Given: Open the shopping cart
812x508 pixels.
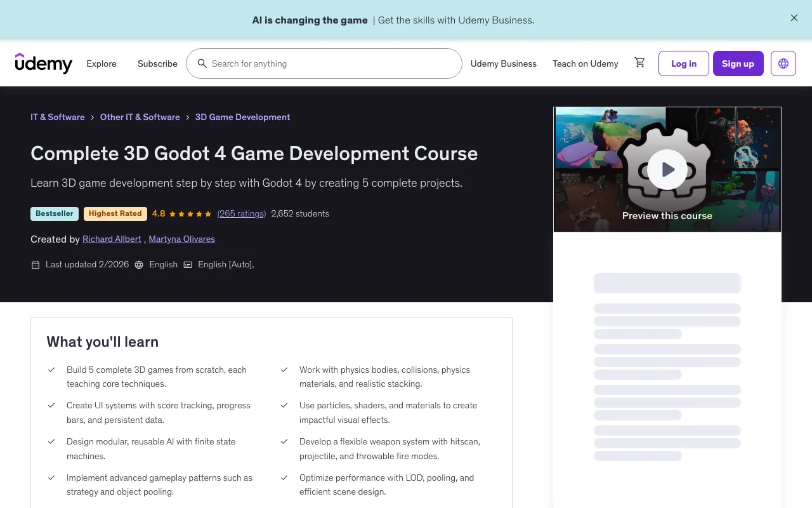Looking at the screenshot, I should coord(639,62).
